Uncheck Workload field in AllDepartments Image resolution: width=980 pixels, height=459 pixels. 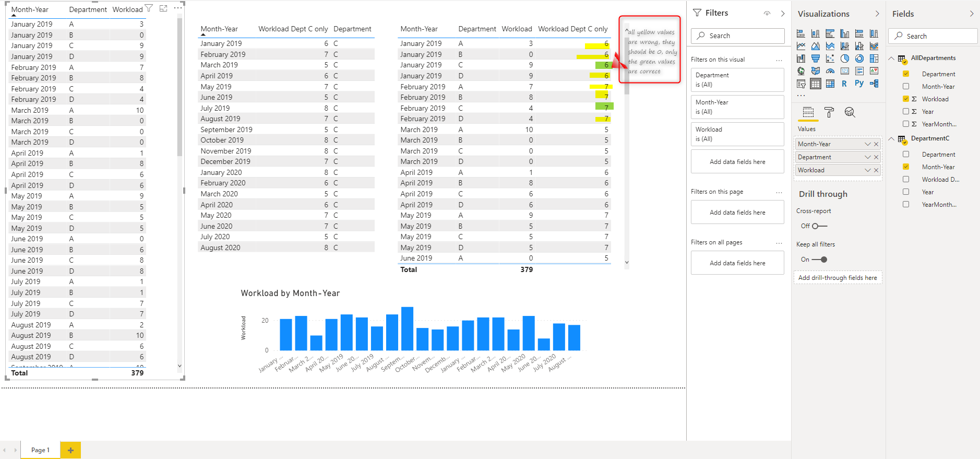(x=906, y=99)
